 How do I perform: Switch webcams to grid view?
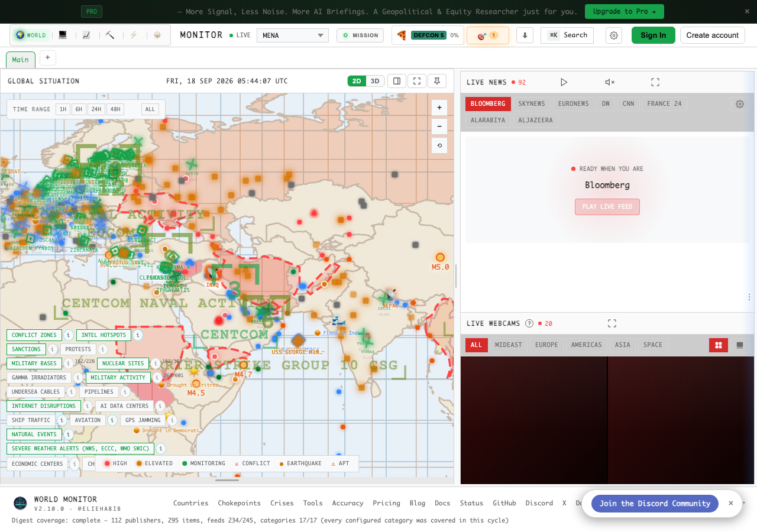pyautogui.click(x=719, y=345)
